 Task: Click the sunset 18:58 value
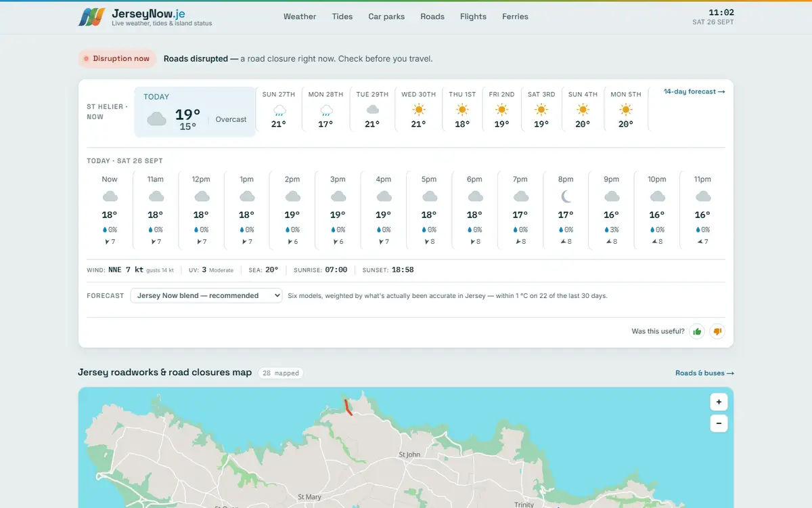403,270
